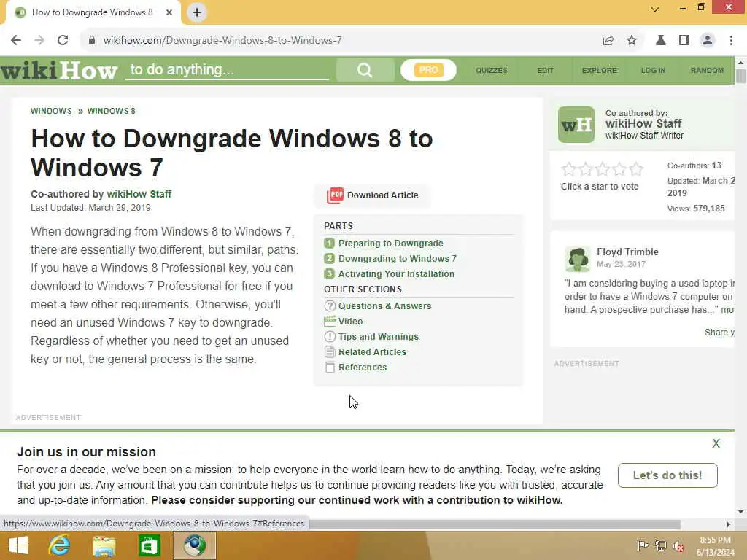The image size is (747, 560).
Task: Open the Chrome profile avatar icon
Action: (708, 41)
